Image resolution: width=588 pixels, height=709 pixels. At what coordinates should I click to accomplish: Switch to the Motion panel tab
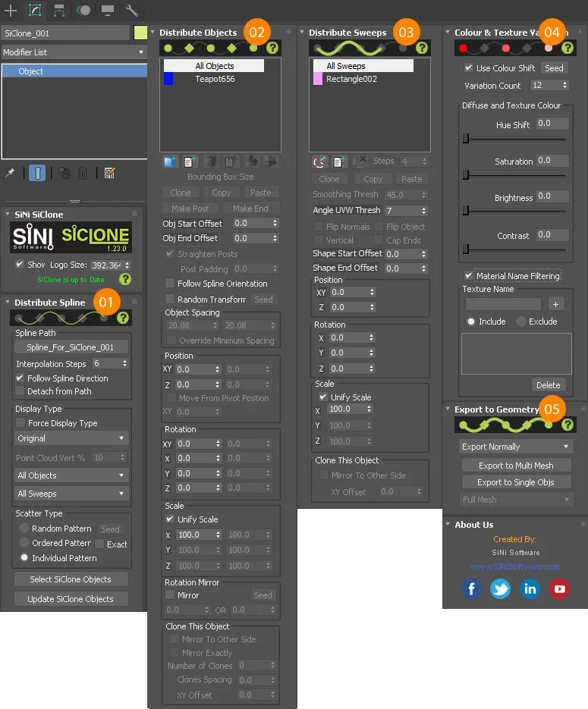tap(83, 10)
